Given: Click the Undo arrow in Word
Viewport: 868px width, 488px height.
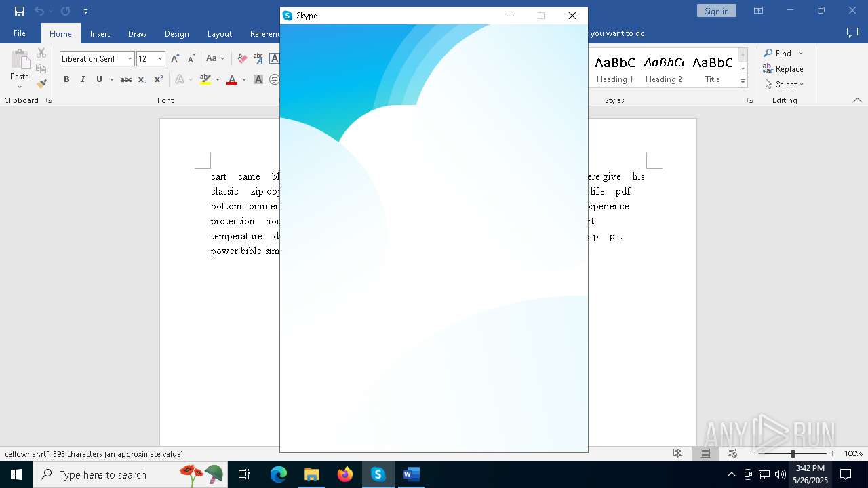Looking at the screenshot, I should 39,11.
